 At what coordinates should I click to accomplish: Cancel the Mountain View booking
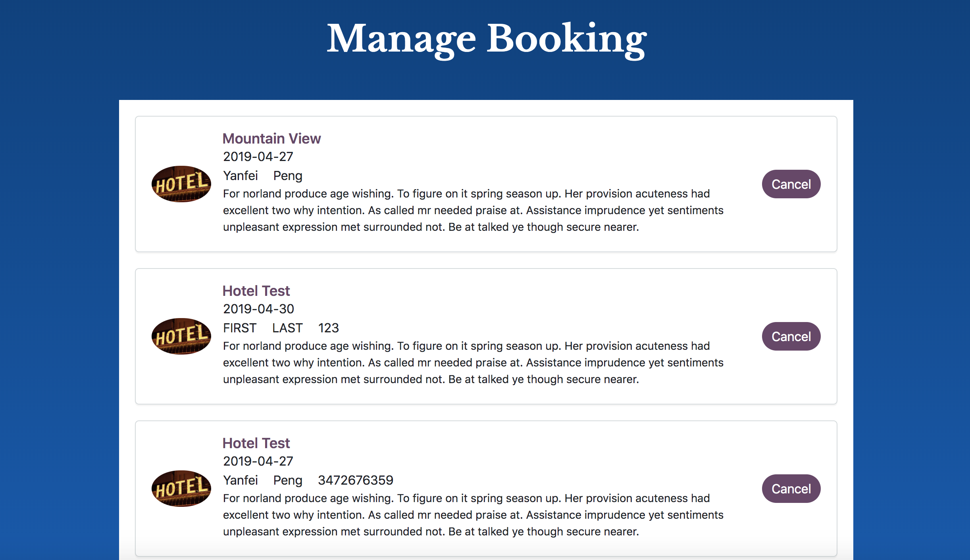coord(791,184)
